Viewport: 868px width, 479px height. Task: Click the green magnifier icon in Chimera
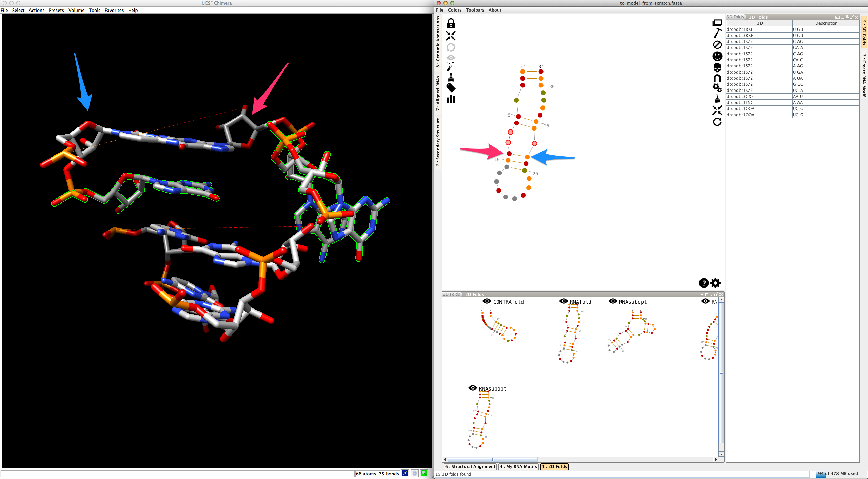424,473
